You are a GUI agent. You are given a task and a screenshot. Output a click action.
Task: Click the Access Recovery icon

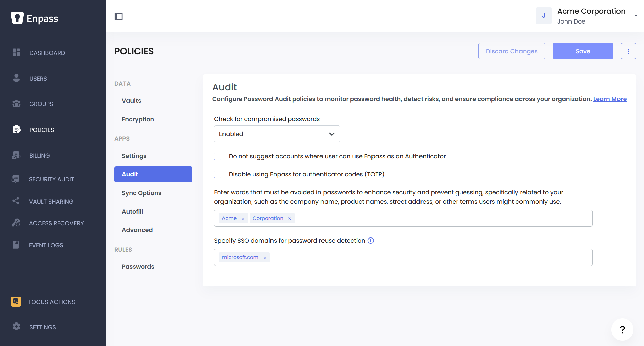tap(16, 223)
